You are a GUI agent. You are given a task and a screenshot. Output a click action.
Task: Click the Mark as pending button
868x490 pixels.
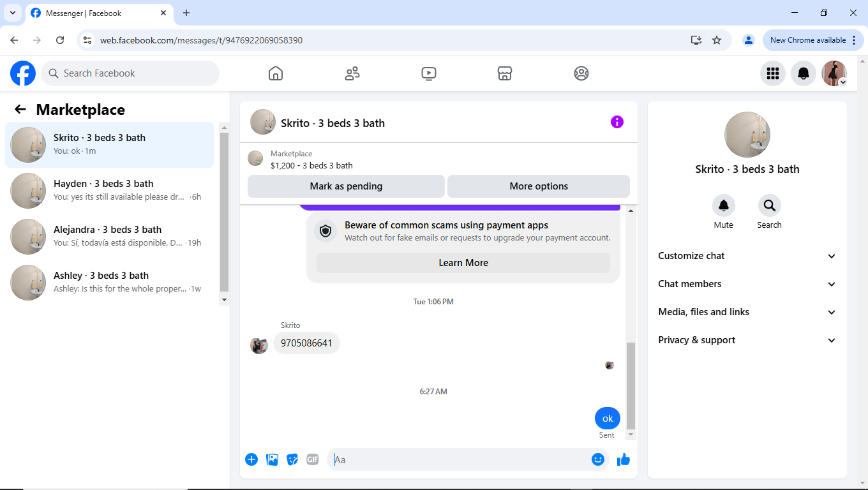pos(346,186)
